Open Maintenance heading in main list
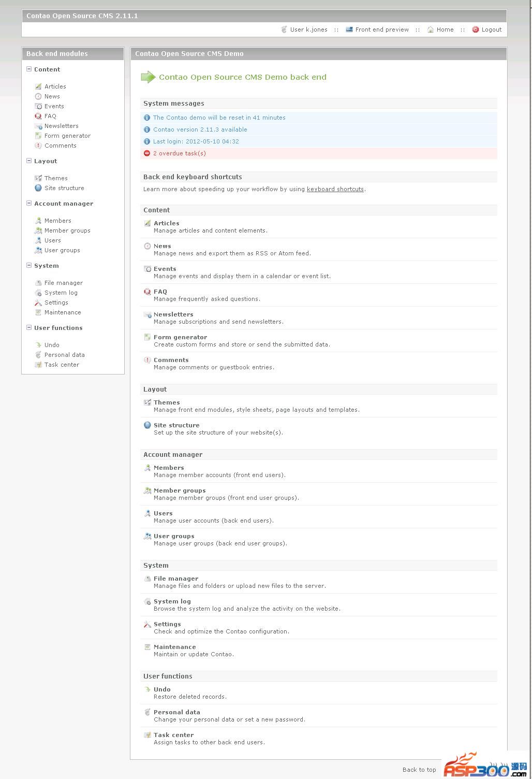This screenshot has width=532, height=779. [175, 647]
